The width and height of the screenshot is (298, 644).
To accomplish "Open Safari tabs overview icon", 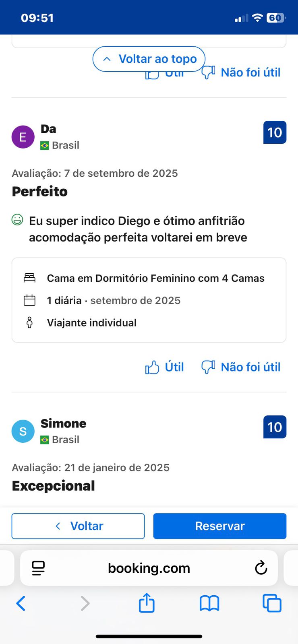I will (x=272, y=603).
